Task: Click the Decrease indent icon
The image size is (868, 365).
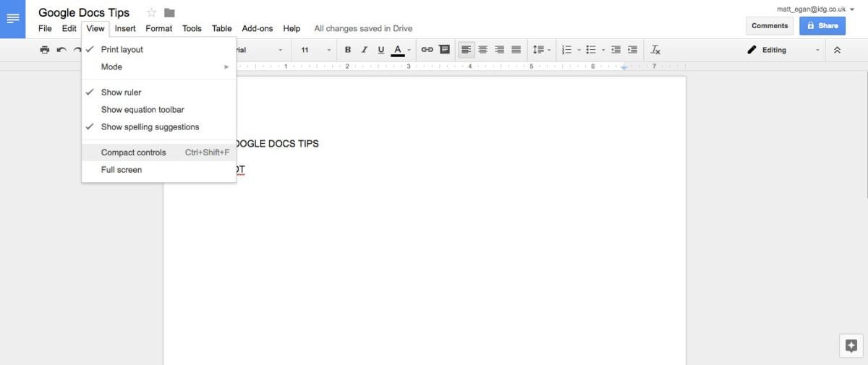Action: point(616,50)
